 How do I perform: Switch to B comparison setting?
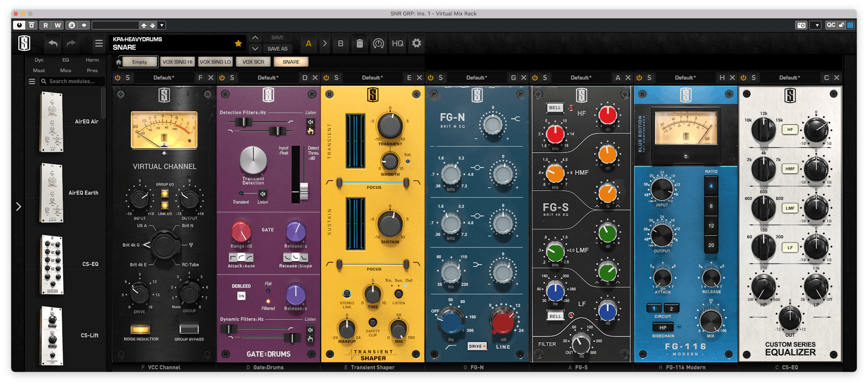pos(340,43)
